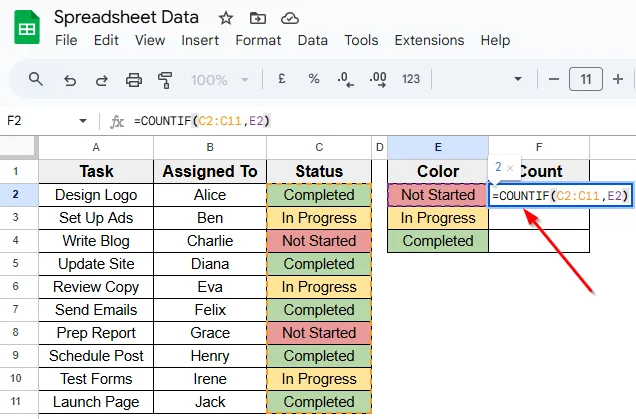The height and width of the screenshot is (419, 636).
Task: Check cloud save status icon
Action: pos(290,18)
